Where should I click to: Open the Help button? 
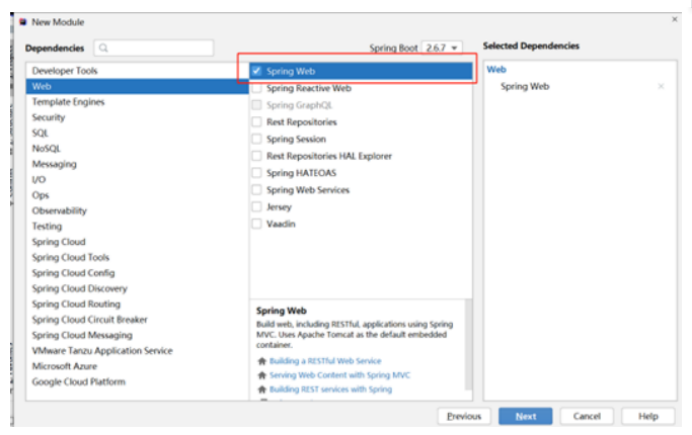pyautogui.click(x=648, y=416)
